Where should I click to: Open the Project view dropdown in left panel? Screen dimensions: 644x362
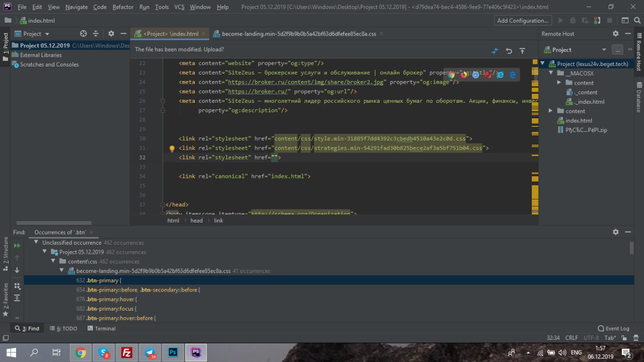click(x=47, y=34)
